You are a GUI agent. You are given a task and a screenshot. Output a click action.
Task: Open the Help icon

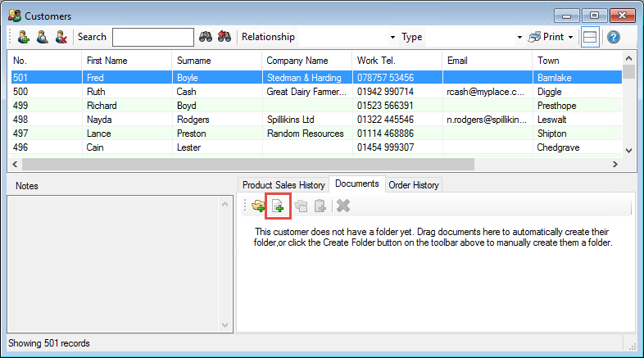tap(613, 37)
